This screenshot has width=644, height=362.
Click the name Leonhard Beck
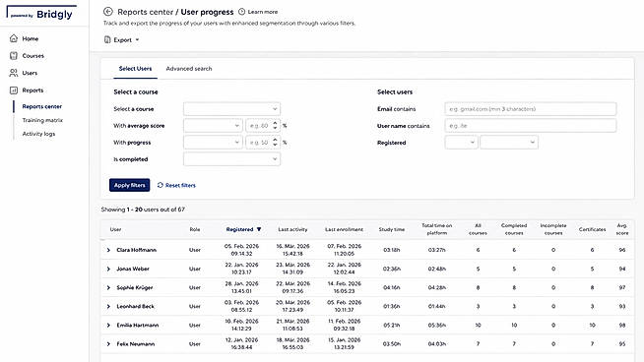coord(135,307)
